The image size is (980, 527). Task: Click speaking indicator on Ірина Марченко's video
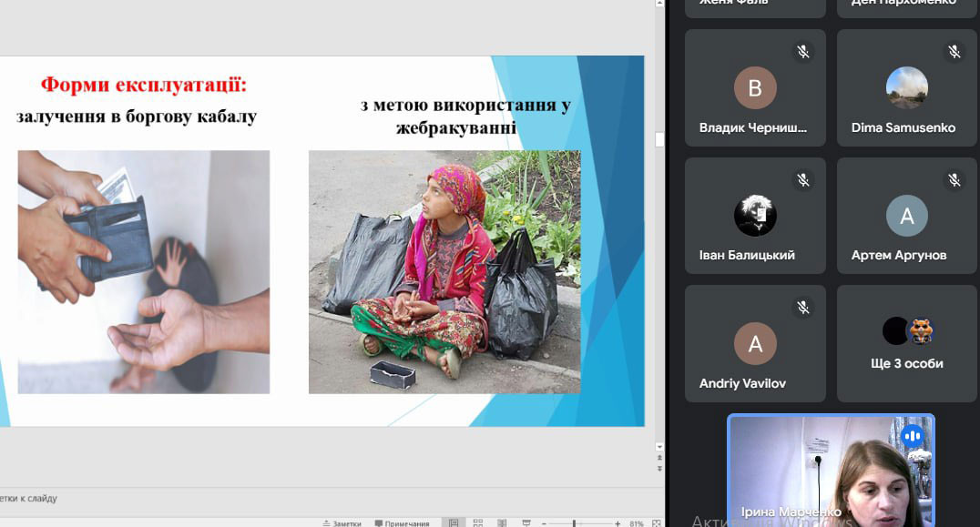point(913,436)
